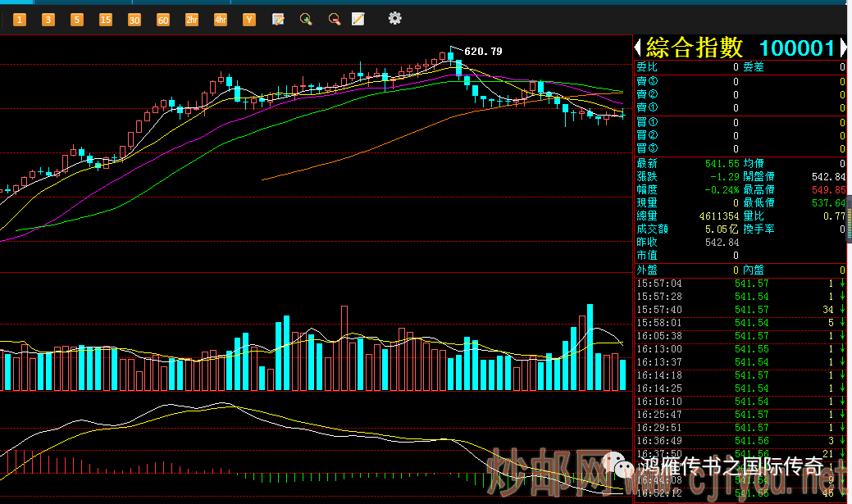Click the 620.79 high price label
Viewport: 852px width, 504px height.
click(483, 52)
